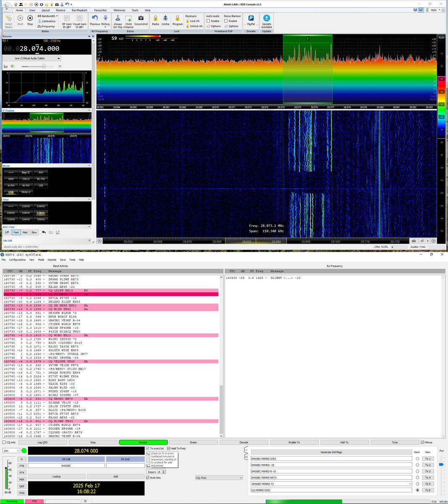The height and width of the screenshot is (504, 448).
Task: Open the Visual Gain 10 dB dropdown
Action: point(79,22)
